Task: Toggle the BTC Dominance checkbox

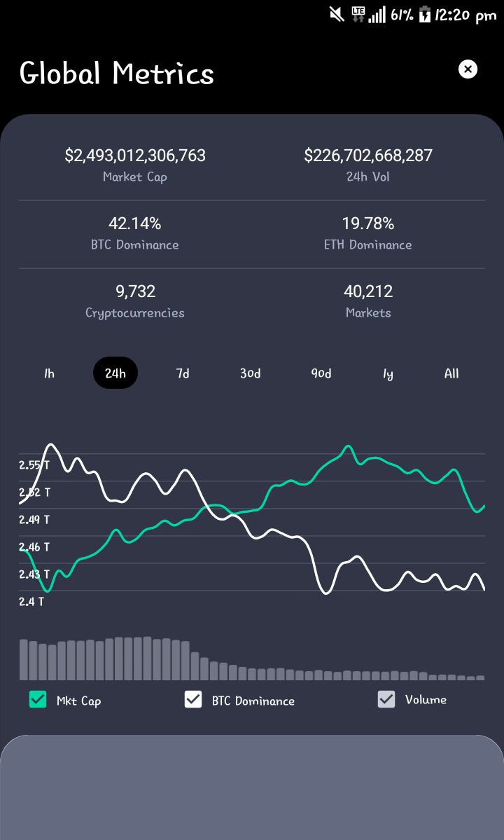Action: point(193,699)
